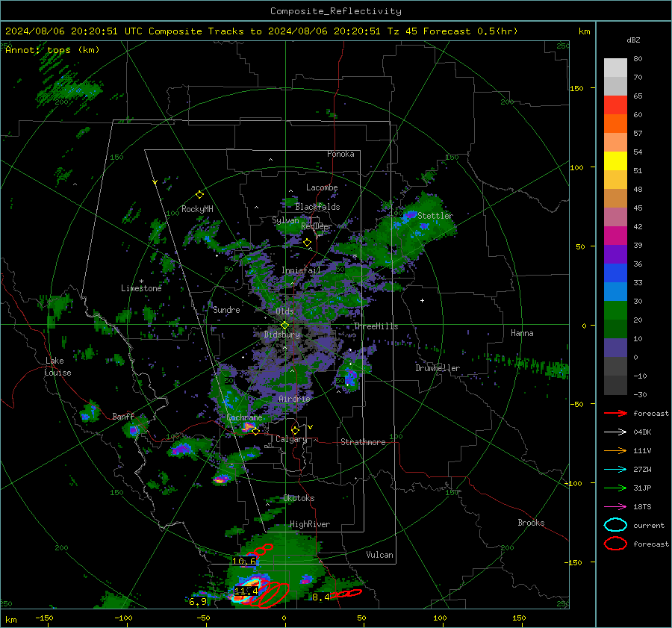Click the yellow diamond marker beside Cochrane
Screen dimensions: 672x628
[x=255, y=432]
